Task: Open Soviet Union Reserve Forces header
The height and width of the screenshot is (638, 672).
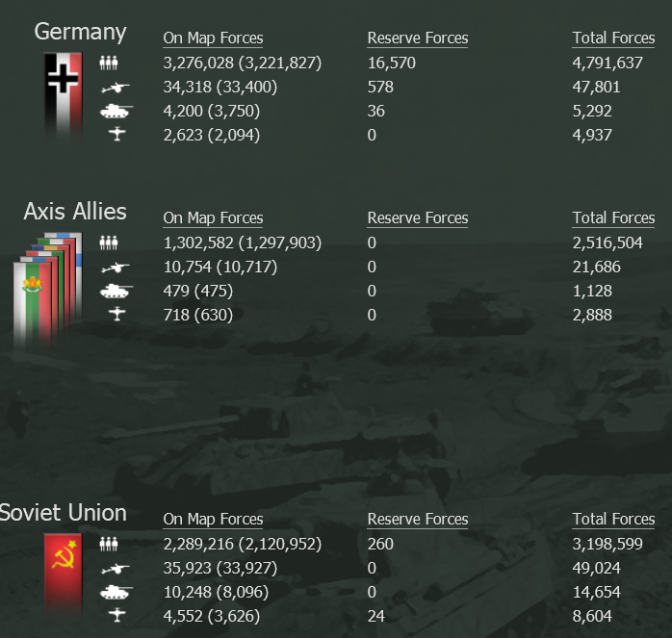Action: tap(418, 520)
